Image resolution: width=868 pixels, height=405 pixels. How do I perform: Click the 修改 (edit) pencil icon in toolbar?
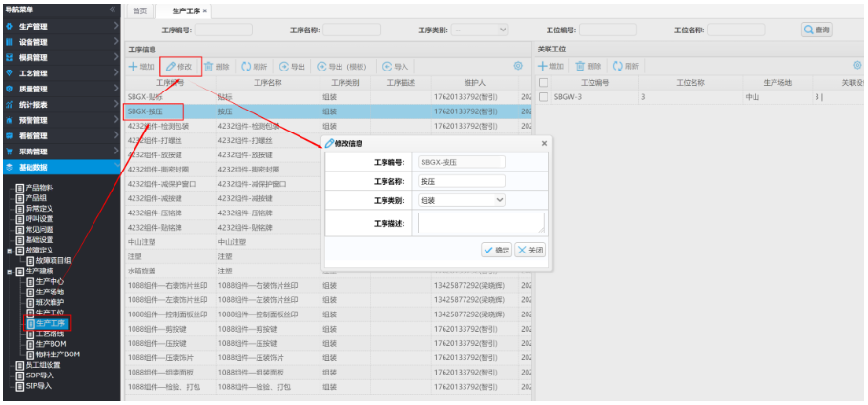[x=172, y=67]
